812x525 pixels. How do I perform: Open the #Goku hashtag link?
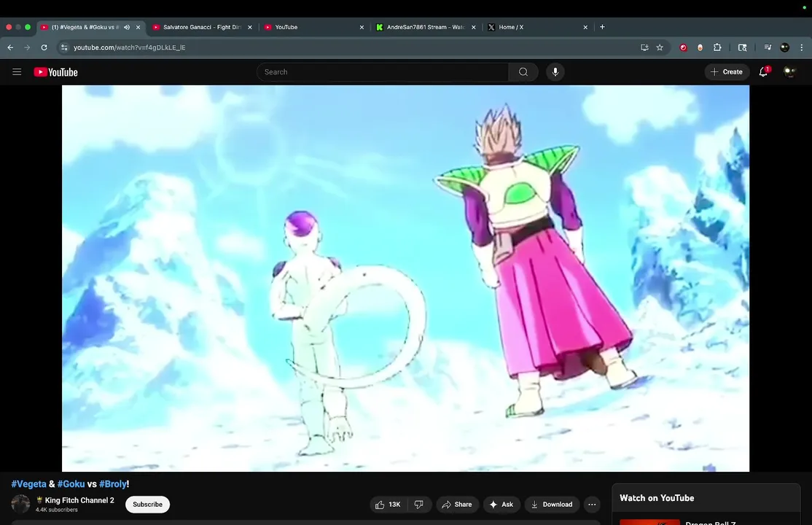(71, 484)
